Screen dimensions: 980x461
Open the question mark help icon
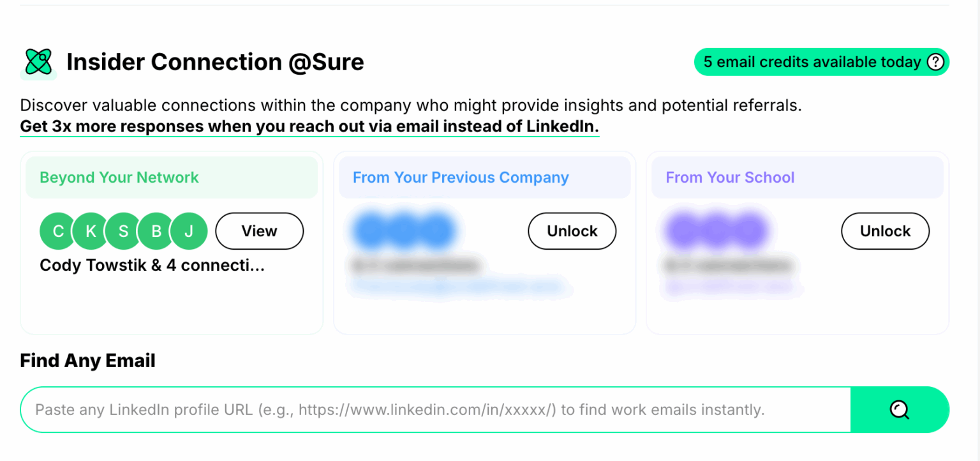tap(935, 62)
